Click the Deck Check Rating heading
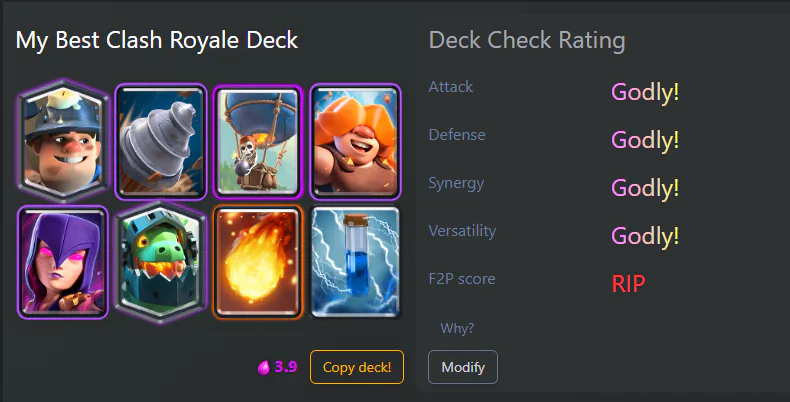 click(x=527, y=40)
